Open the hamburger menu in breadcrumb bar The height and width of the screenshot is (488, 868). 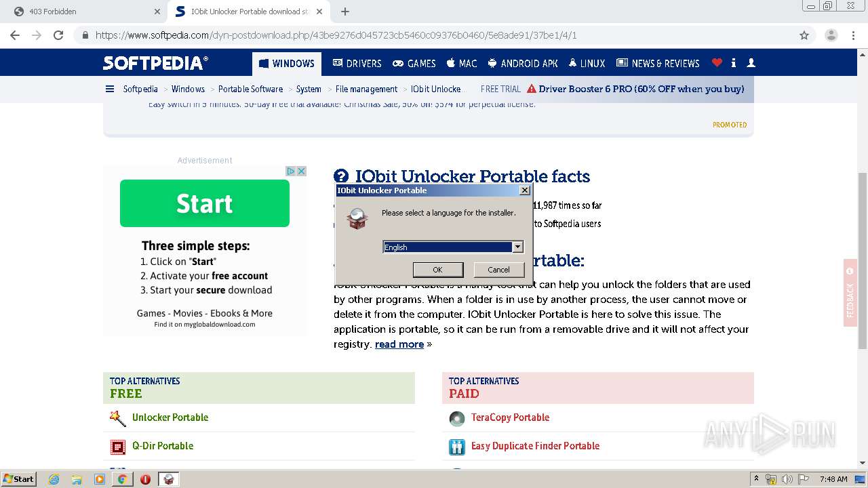point(110,89)
